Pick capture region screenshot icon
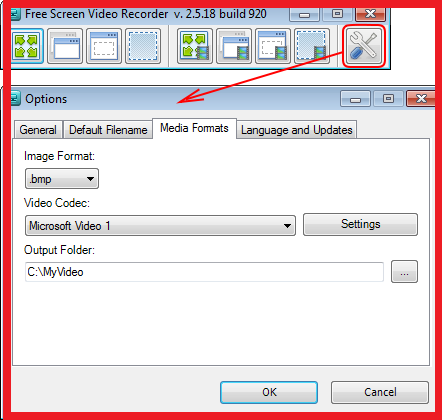The width and height of the screenshot is (442, 420). (x=143, y=46)
